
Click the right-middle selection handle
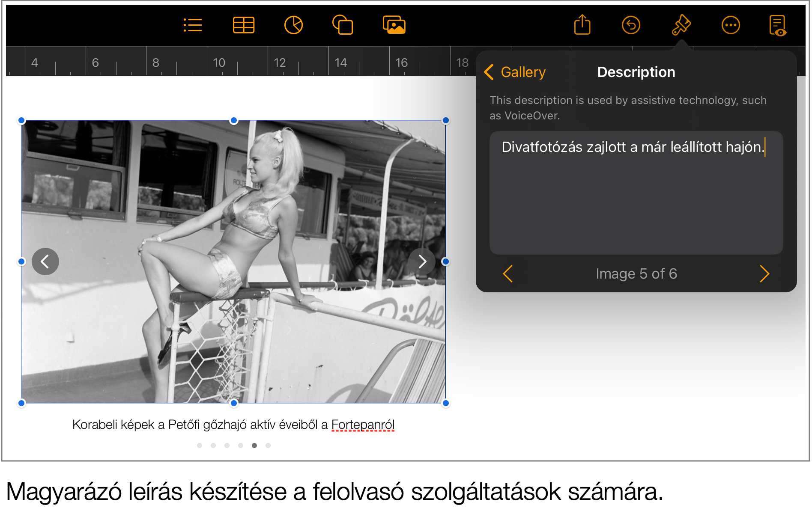[x=446, y=261]
